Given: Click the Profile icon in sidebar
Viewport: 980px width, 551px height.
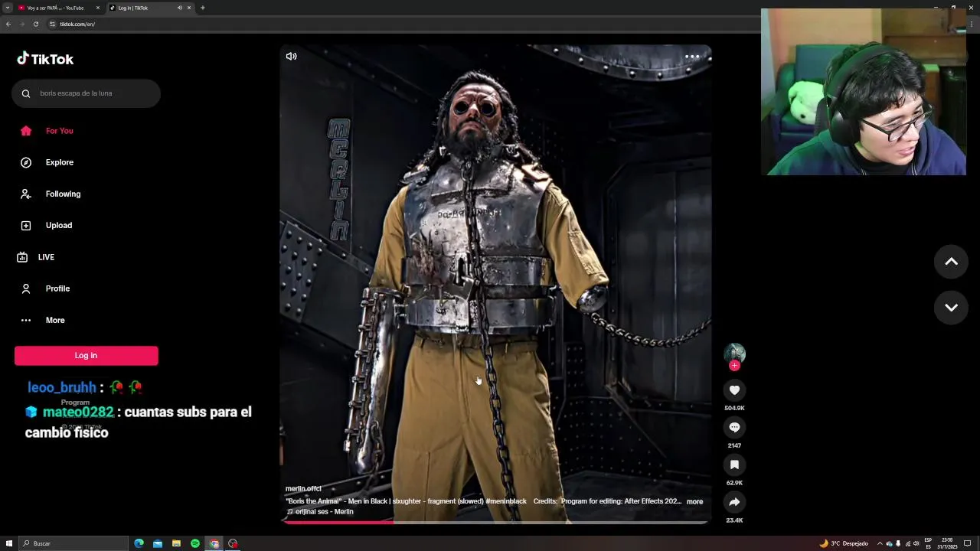Looking at the screenshot, I should (26, 289).
